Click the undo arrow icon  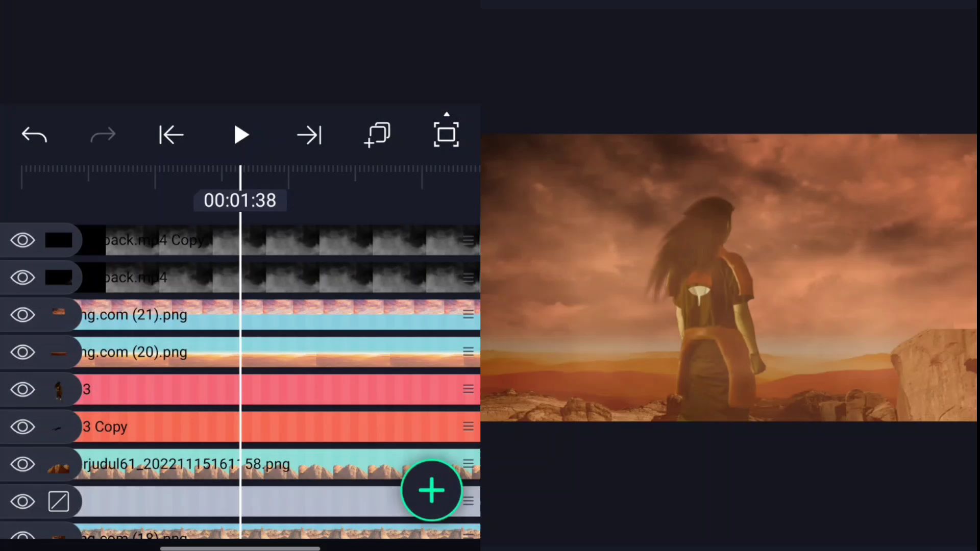34,135
